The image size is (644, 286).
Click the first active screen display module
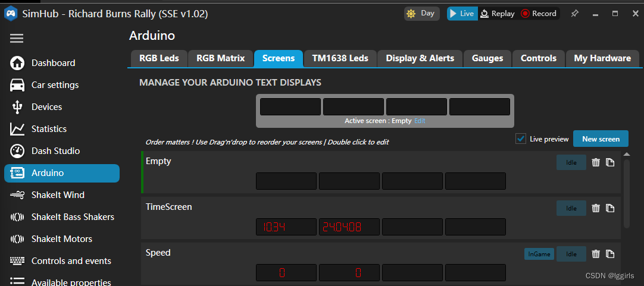click(x=290, y=106)
